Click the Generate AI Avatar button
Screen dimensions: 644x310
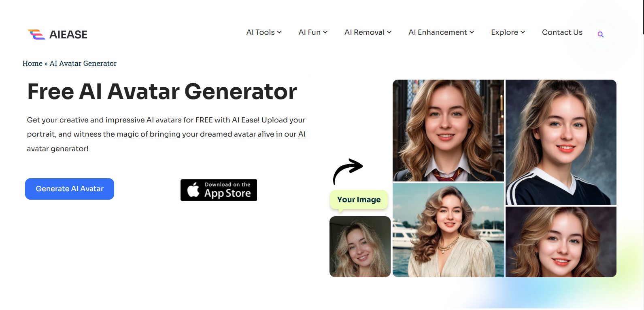70,189
